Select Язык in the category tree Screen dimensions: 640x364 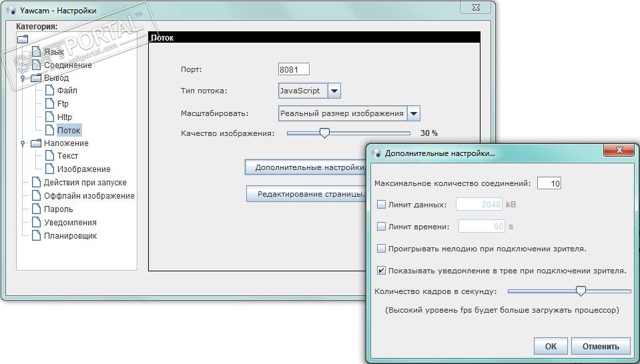[x=54, y=52]
